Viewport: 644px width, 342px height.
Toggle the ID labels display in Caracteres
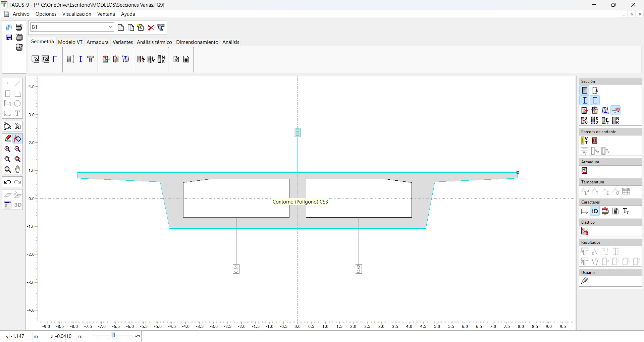(595, 211)
